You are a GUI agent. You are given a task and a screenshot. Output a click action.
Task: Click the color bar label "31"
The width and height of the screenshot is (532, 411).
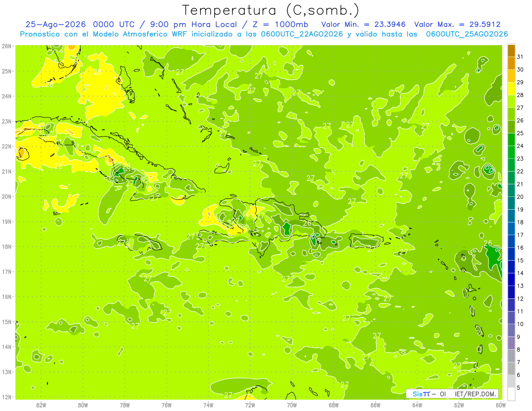coord(520,57)
